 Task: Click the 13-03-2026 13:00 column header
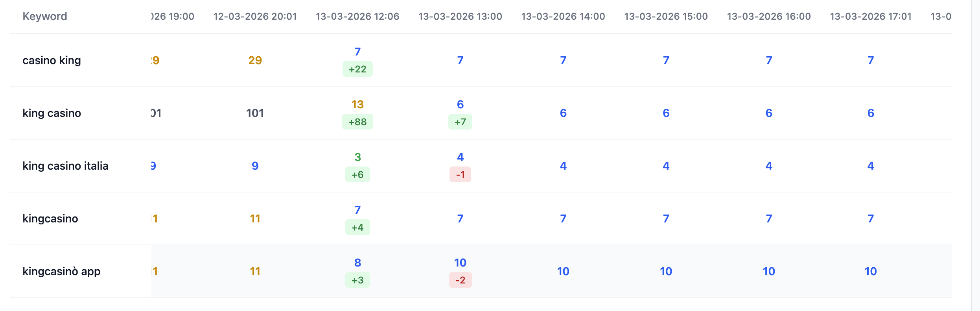pos(460,17)
